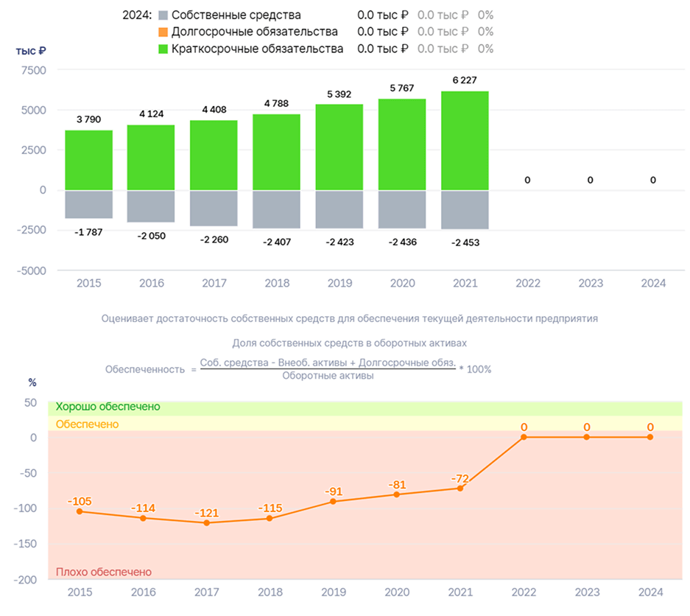Click the 7500 tick on the bar chart axis

click(x=33, y=71)
